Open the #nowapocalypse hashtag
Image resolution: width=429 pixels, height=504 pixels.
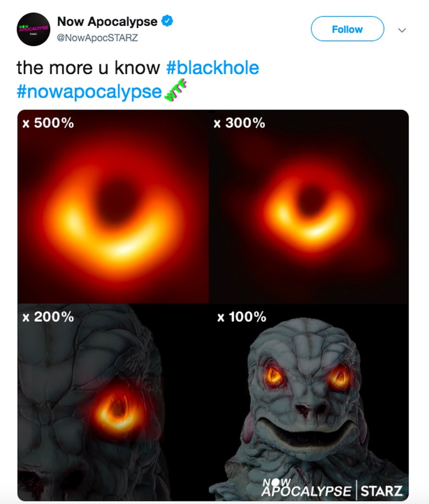(x=89, y=91)
